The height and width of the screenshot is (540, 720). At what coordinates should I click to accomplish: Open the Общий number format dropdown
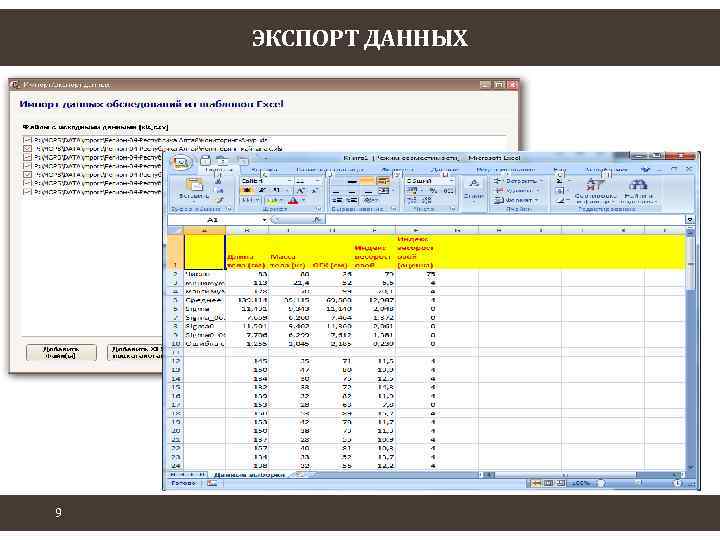(x=450, y=181)
